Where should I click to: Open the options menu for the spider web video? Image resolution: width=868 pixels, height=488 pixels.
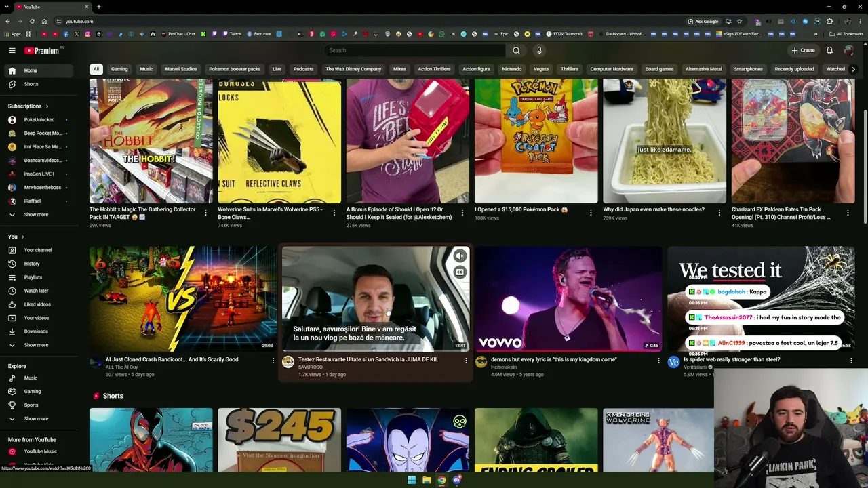click(851, 361)
